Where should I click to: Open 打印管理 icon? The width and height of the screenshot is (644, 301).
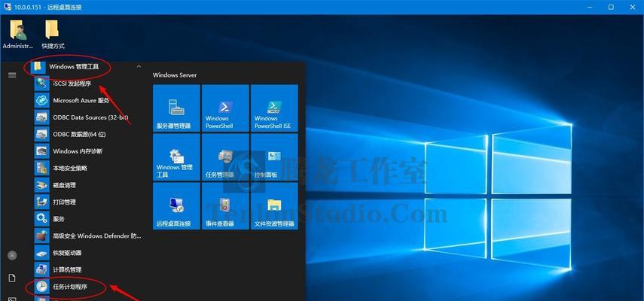(41, 202)
